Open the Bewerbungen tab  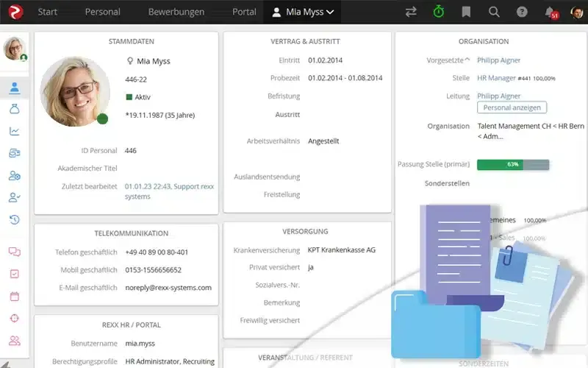pos(176,12)
